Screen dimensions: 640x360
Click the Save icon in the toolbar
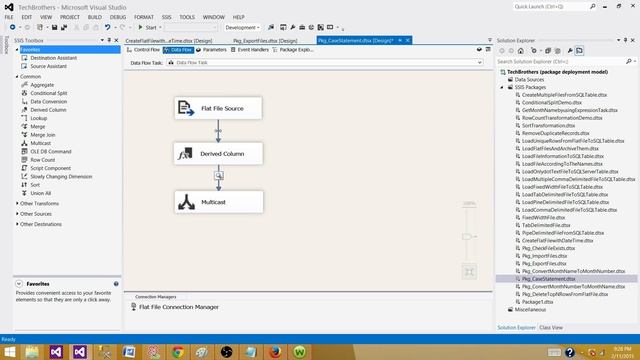tap(54, 27)
